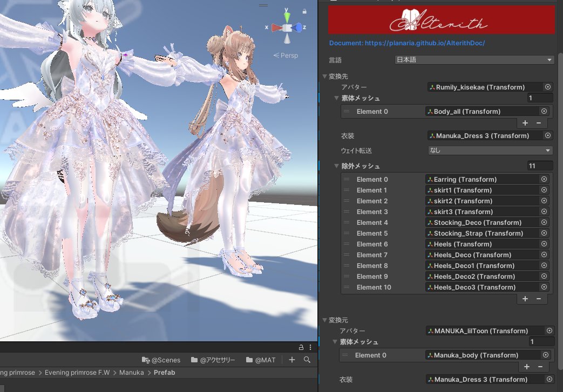Click the project panel lock icon
Screen dimensions: 563x392
(301, 347)
